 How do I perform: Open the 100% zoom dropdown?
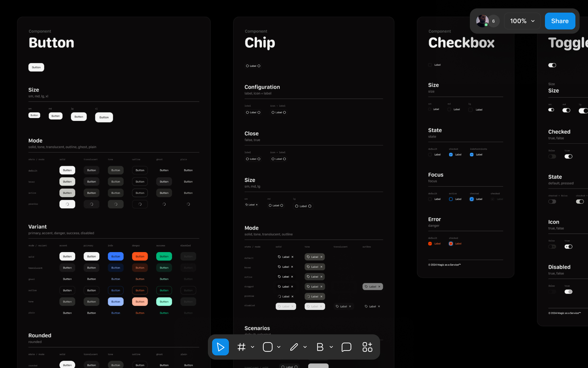[522, 21]
